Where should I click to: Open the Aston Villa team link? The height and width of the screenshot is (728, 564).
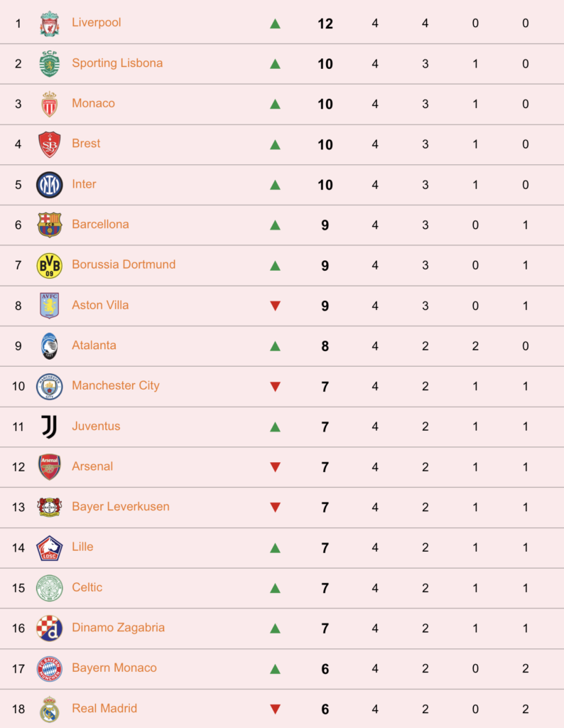100,305
